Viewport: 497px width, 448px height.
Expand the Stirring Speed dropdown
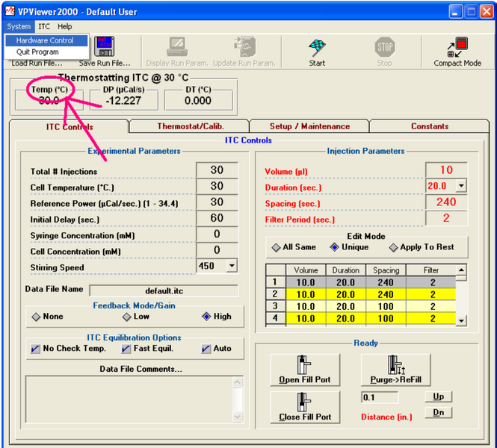coord(232,266)
